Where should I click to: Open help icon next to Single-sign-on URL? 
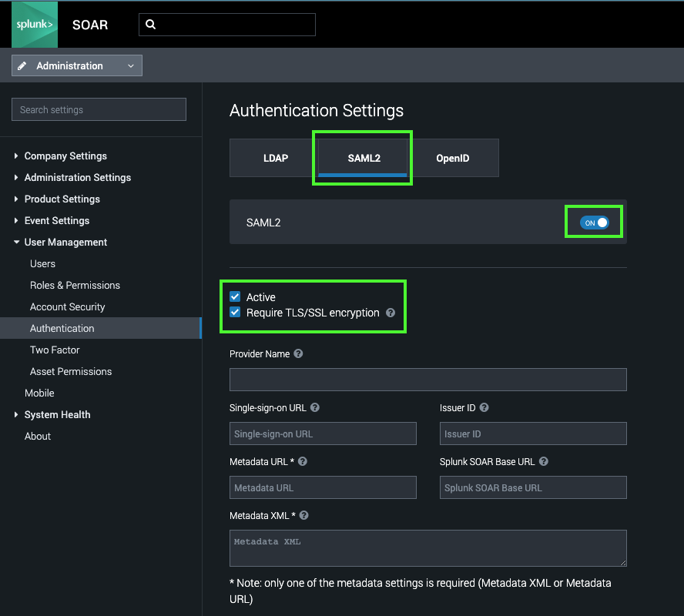pos(314,407)
